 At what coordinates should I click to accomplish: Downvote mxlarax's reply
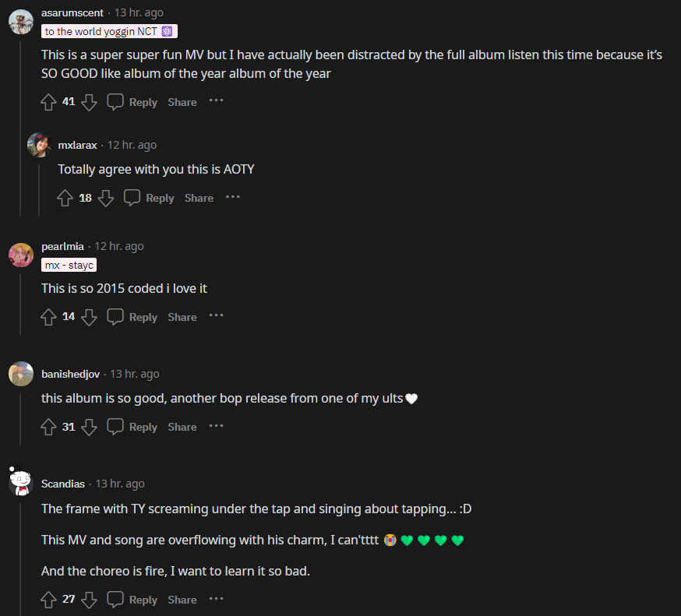point(106,199)
